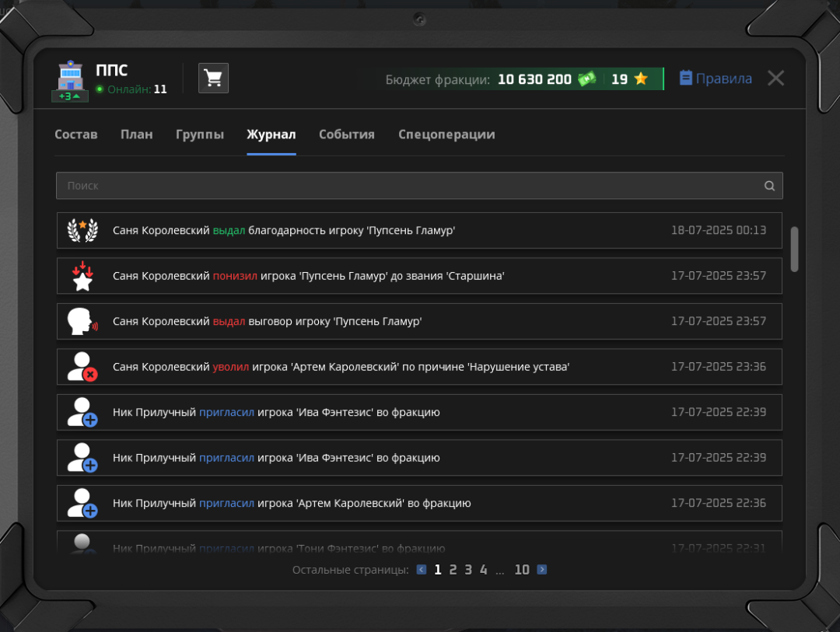The height and width of the screenshot is (632, 840).
Task: Open the События tab
Action: coord(347,134)
